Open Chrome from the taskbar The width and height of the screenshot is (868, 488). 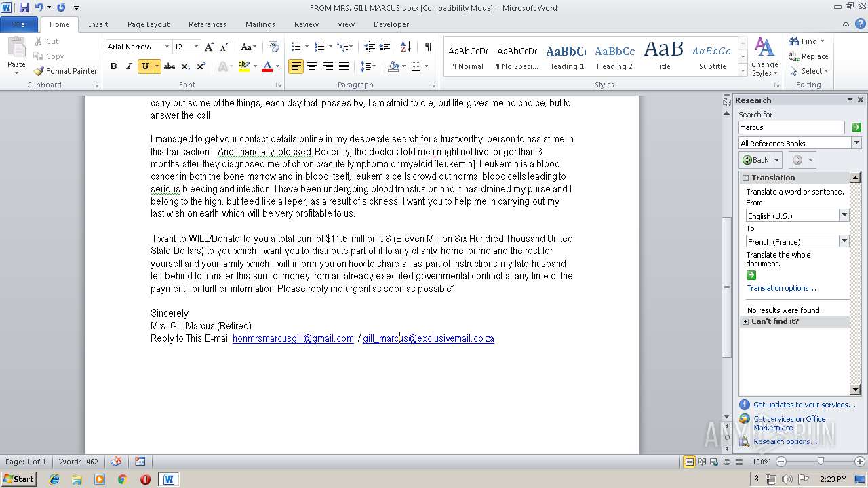tap(122, 479)
